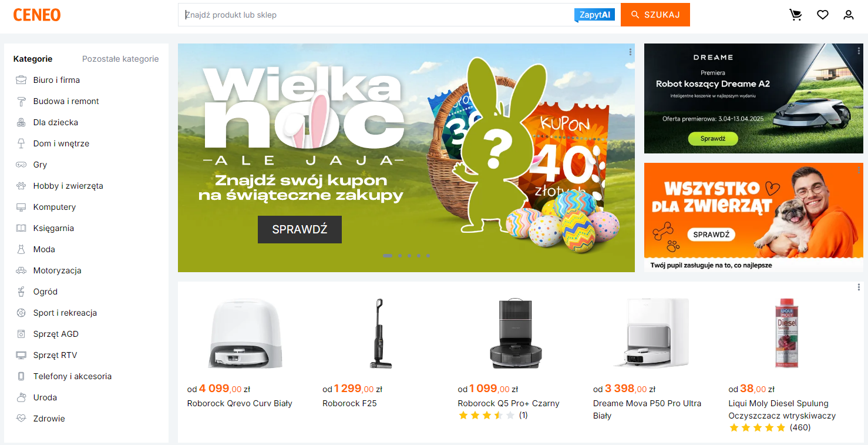Click the Telefony i akcesoria phone icon

click(x=21, y=376)
